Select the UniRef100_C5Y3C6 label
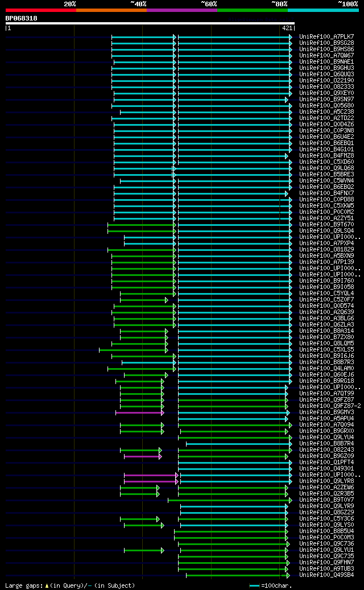The width and height of the screenshot is (364, 590). 326,518
